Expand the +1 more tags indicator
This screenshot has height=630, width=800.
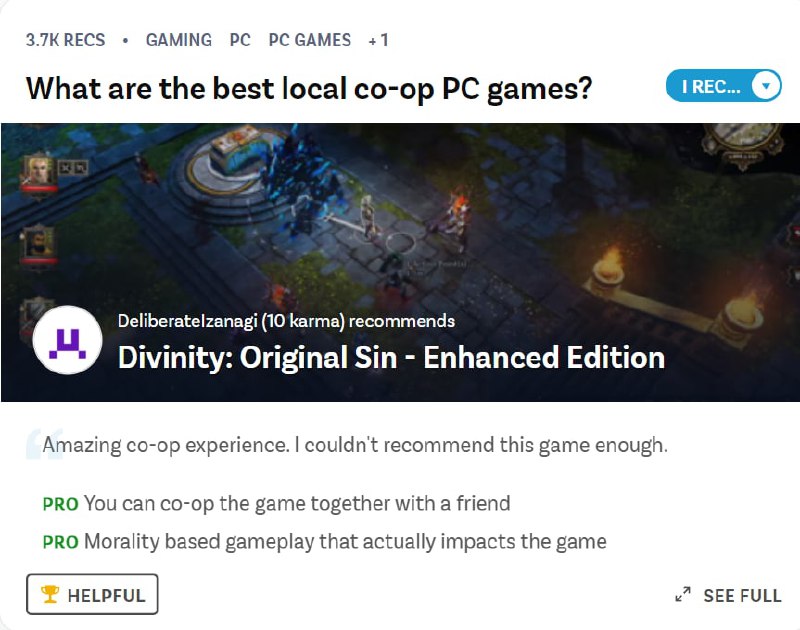point(379,40)
